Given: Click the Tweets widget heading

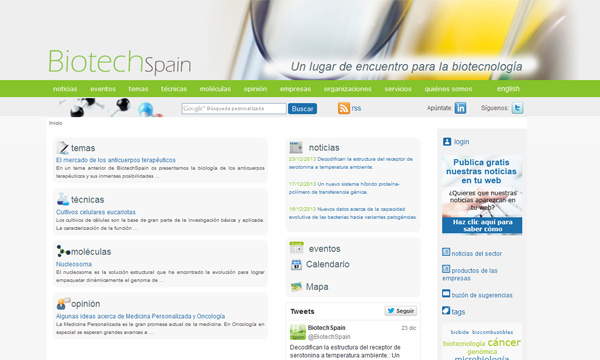Looking at the screenshot, I should pos(302,311).
